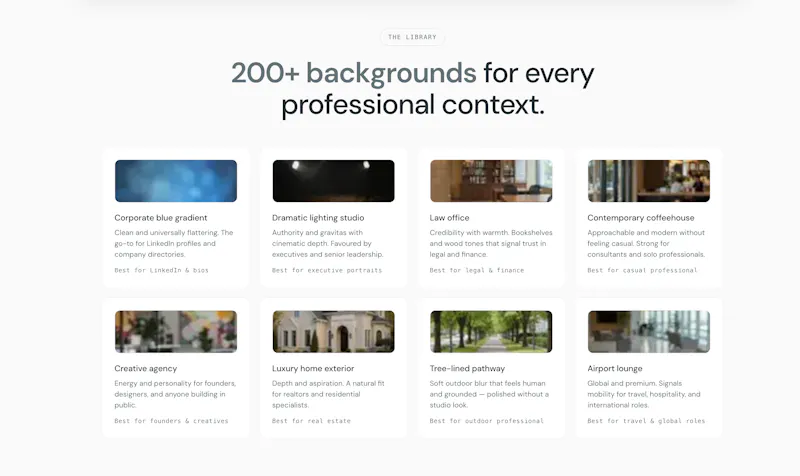Viewport: 800px width, 476px height.
Task: Click the 'Luxury home exterior' card title
Action: 313,368
